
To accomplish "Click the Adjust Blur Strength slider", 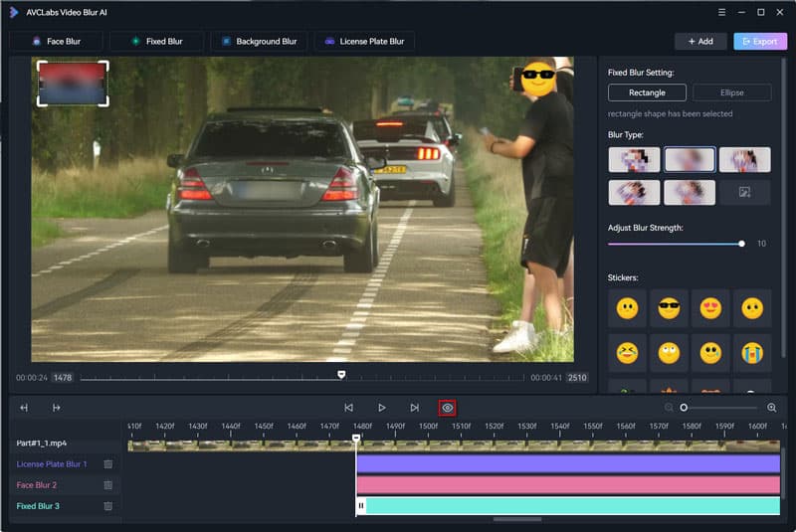I will 675,244.
